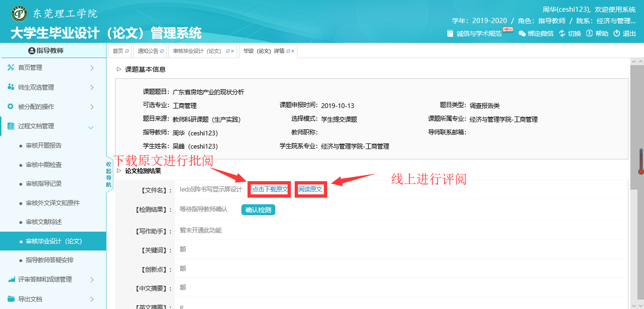Collapse the 过程文档管理 sidebar menu
Screen dimensions: 644x309
(91, 126)
